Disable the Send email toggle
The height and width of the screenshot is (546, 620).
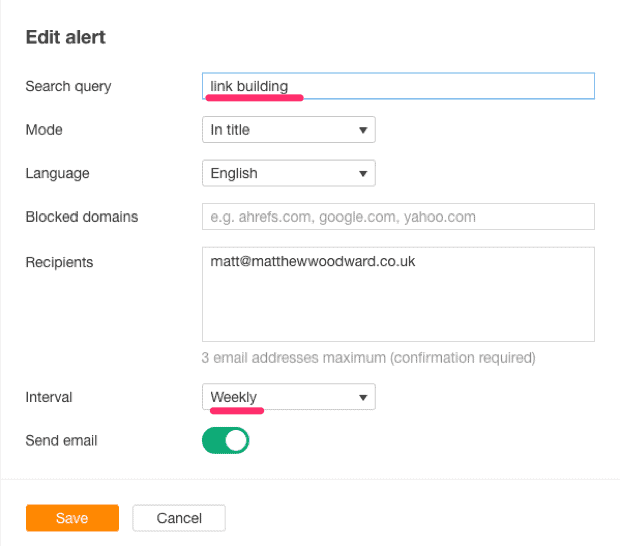[225, 440]
